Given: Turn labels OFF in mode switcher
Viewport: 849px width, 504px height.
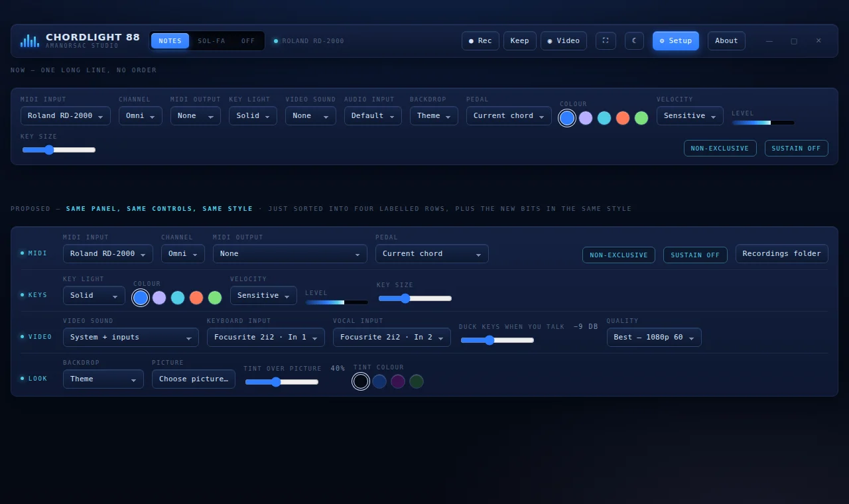Looking at the screenshot, I should click(248, 41).
